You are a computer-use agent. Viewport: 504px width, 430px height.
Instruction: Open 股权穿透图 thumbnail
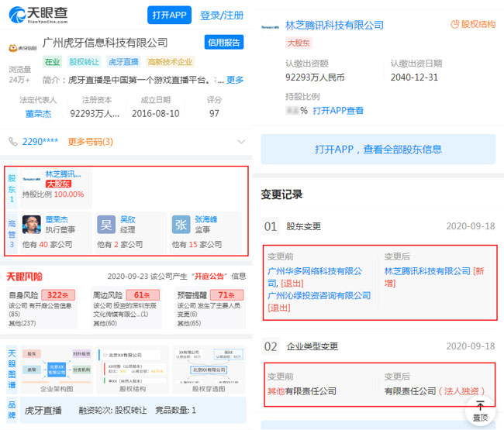[x=209, y=370]
